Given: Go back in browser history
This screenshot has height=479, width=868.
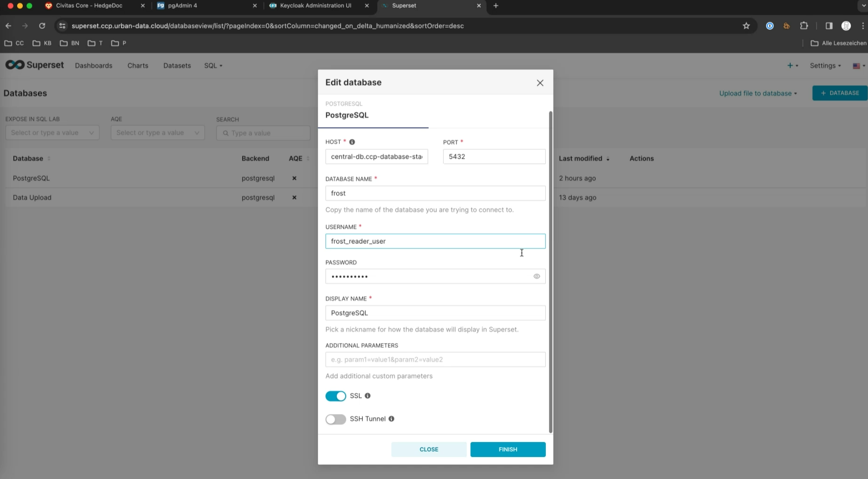Looking at the screenshot, I should pos(8,26).
